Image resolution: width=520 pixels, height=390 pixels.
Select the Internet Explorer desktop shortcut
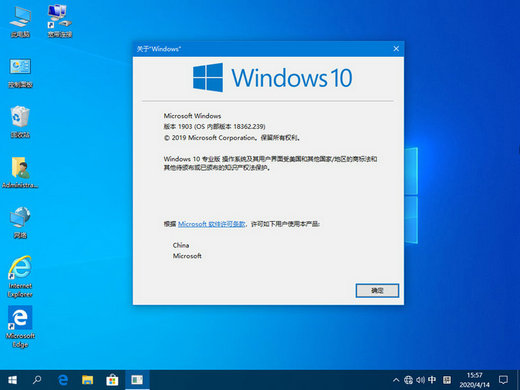point(20,277)
